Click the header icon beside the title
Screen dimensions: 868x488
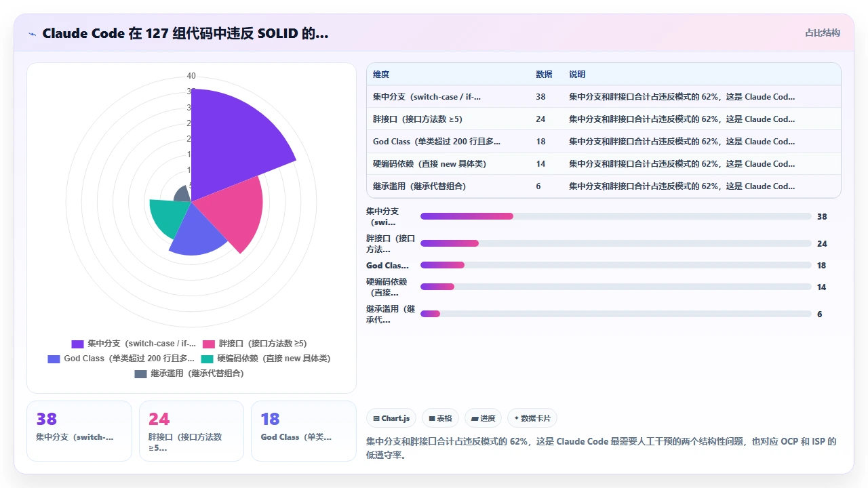point(33,33)
